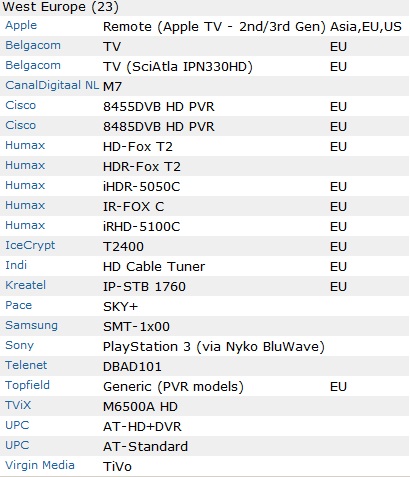Image resolution: width=410 pixels, height=477 pixels.
Task: Click Belgacom link for the TV row
Action: click(33, 45)
